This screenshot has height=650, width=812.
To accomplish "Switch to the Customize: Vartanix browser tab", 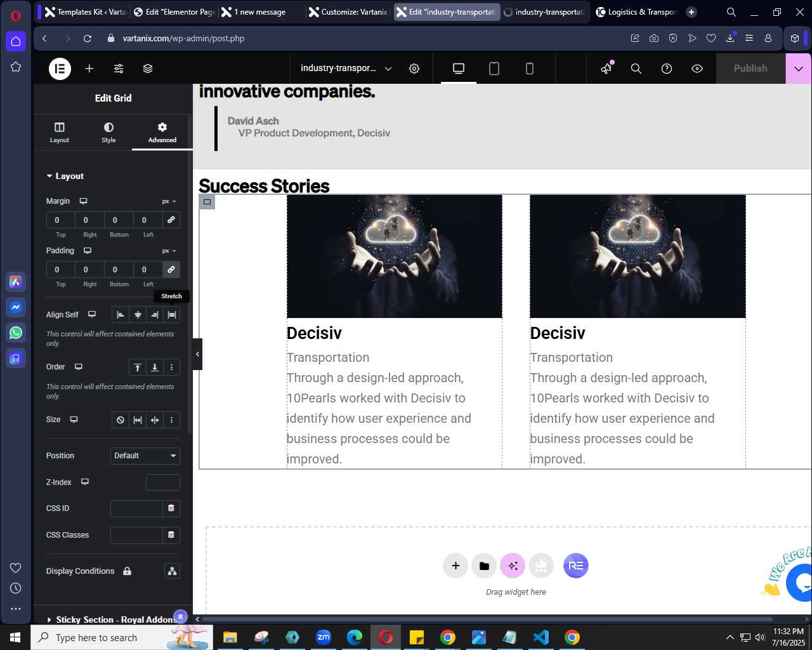I will tap(348, 12).
